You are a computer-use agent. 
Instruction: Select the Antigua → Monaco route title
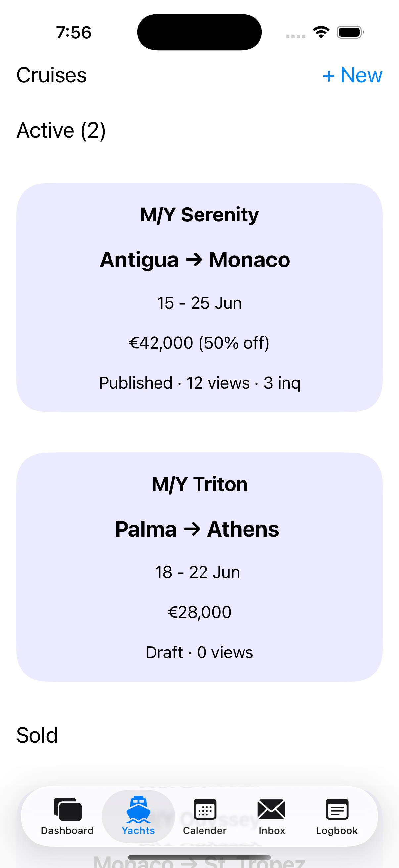click(195, 260)
